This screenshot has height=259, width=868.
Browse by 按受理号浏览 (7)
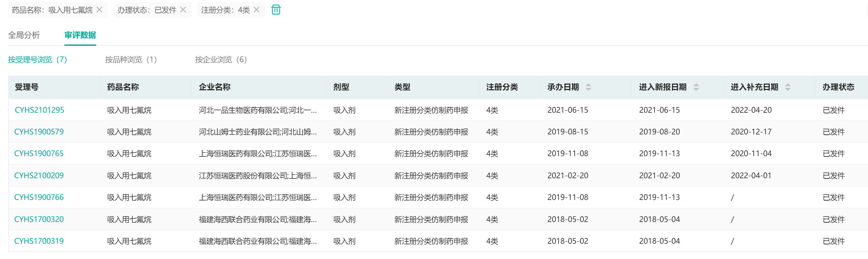coord(37,60)
